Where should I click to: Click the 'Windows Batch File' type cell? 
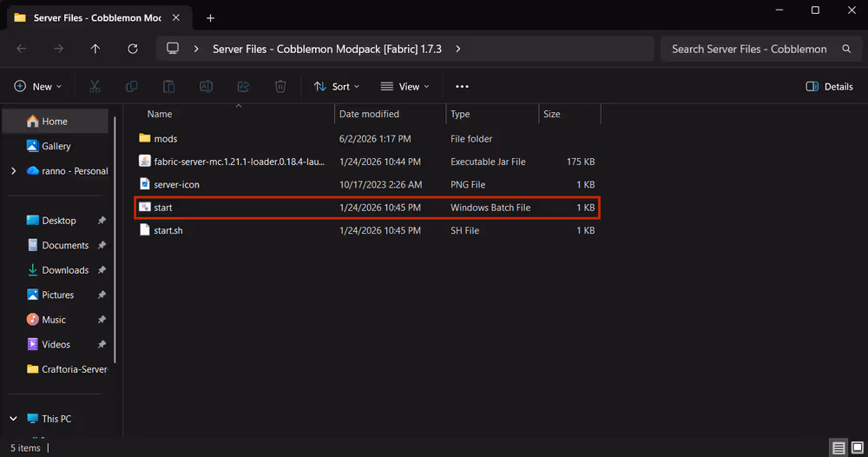click(x=490, y=208)
